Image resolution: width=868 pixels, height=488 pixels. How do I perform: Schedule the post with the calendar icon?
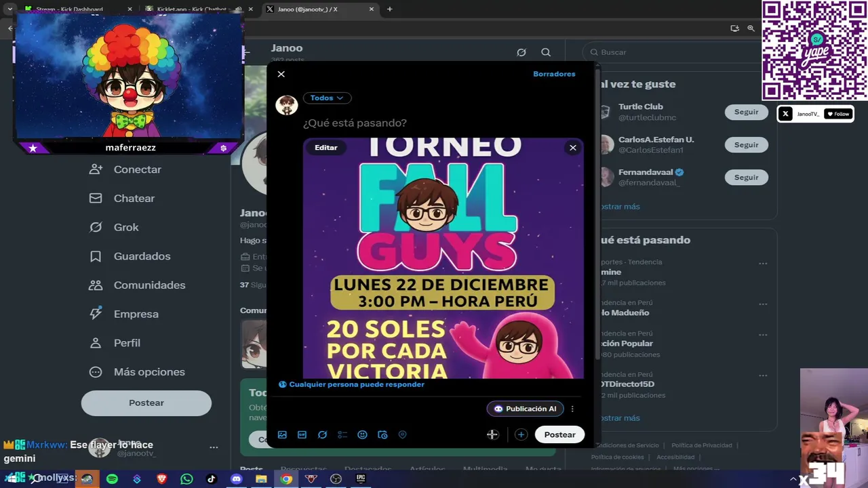[x=382, y=434]
